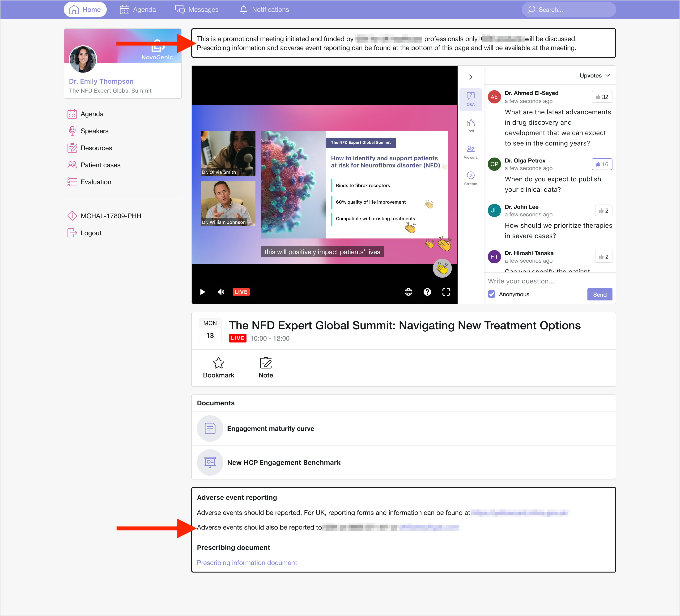Open the Viewers panel icon

click(x=471, y=152)
